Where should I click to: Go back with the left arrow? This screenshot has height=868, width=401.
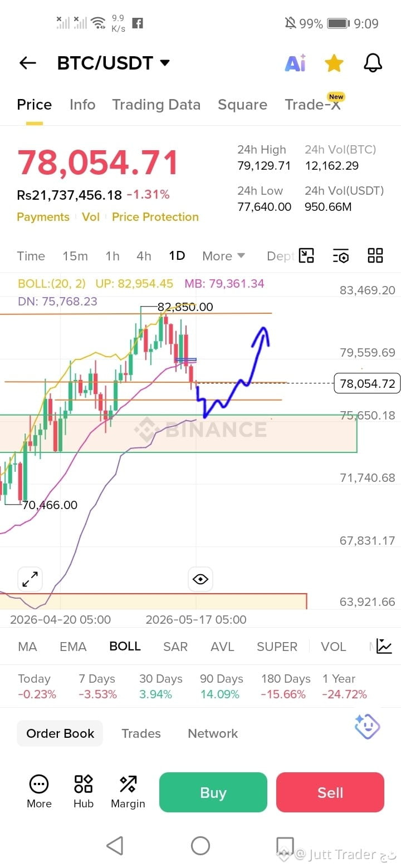(x=27, y=63)
